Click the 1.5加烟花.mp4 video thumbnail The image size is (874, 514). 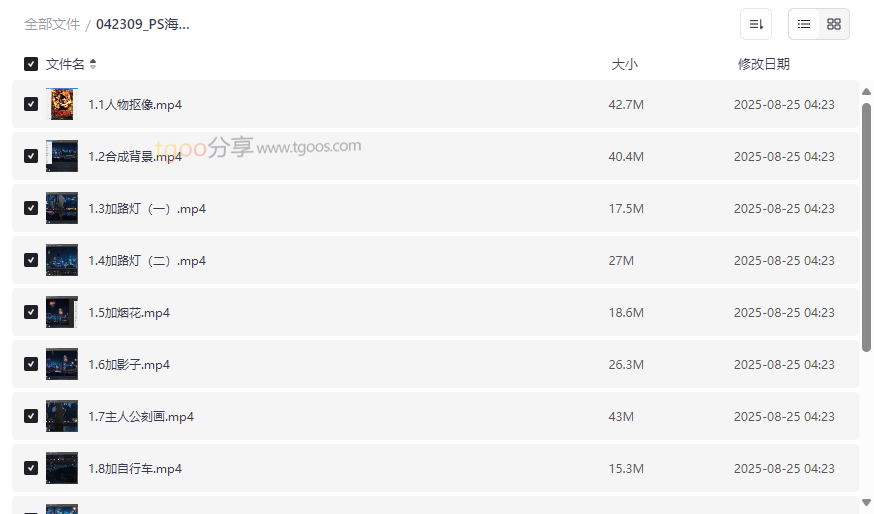(x=62, y=312)
